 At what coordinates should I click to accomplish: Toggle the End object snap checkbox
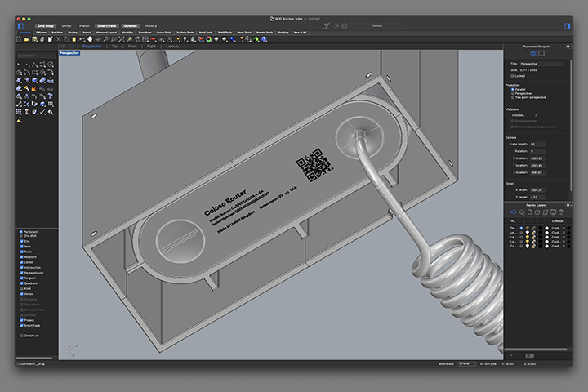21,241
